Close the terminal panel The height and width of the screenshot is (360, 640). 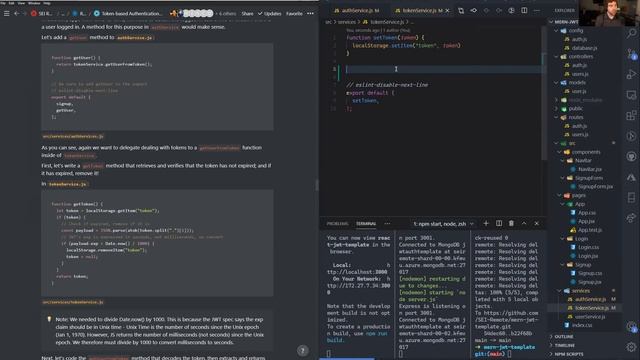(537, 224)
